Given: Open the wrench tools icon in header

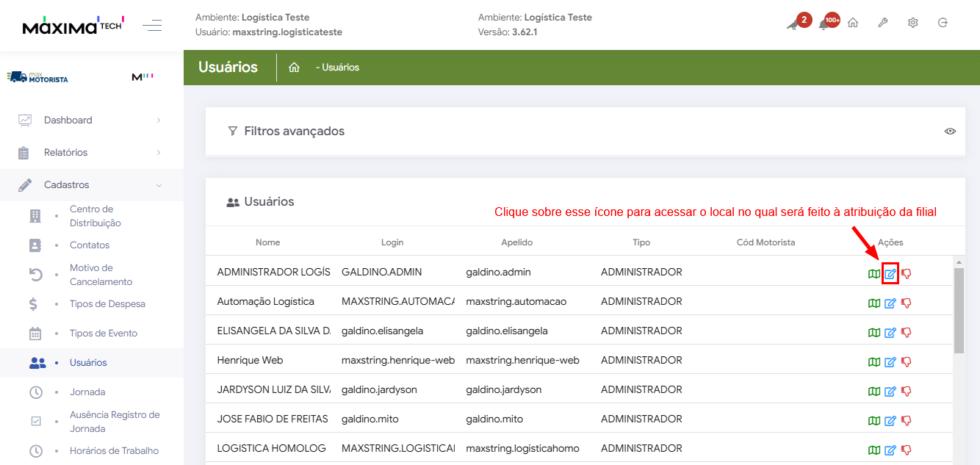Looking at the screenshot, I should (x=882, y=23).
